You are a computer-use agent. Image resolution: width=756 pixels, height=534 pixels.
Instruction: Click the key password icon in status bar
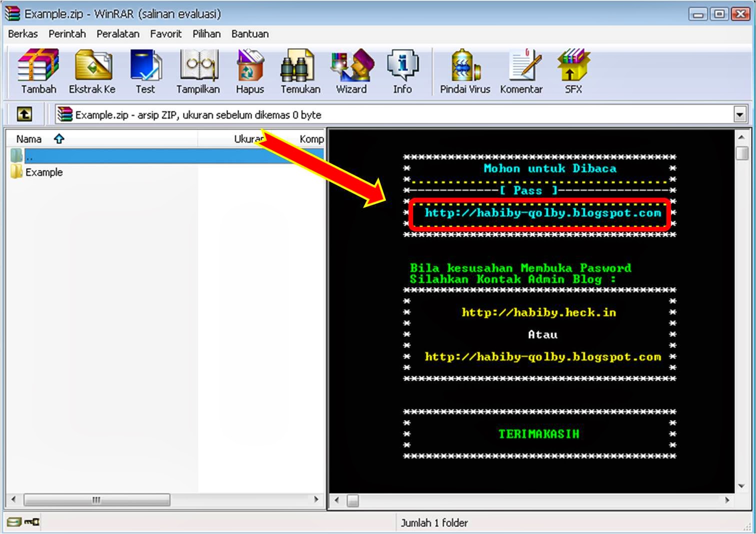pyautogui.click(x=32, y=522)
